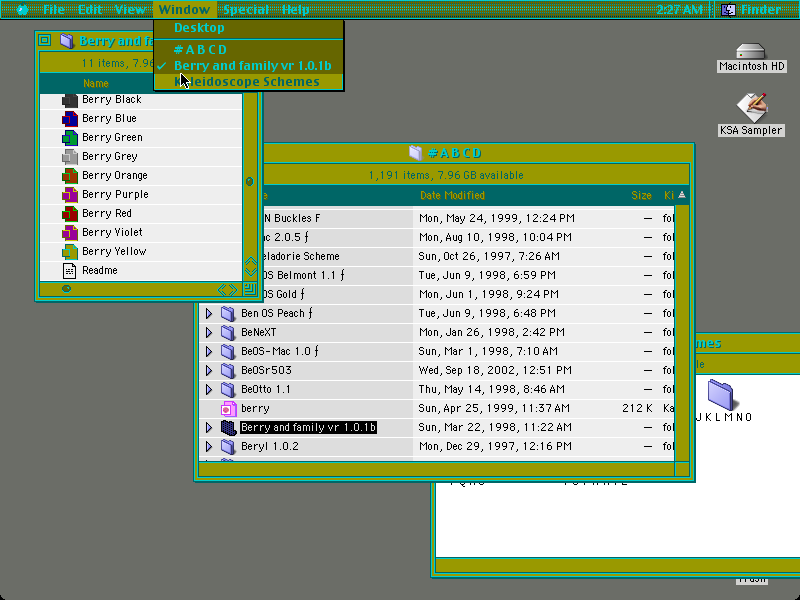Sort by Size column
Image resolution: width=800 pixels, height=600 pixels.
click(x=641, y=195)
